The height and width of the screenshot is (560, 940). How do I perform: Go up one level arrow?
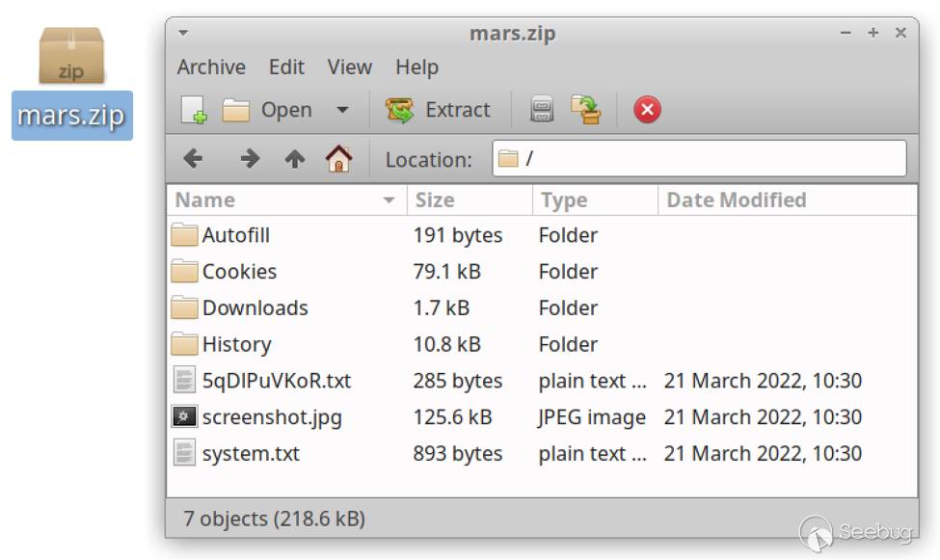coord(295,159)
